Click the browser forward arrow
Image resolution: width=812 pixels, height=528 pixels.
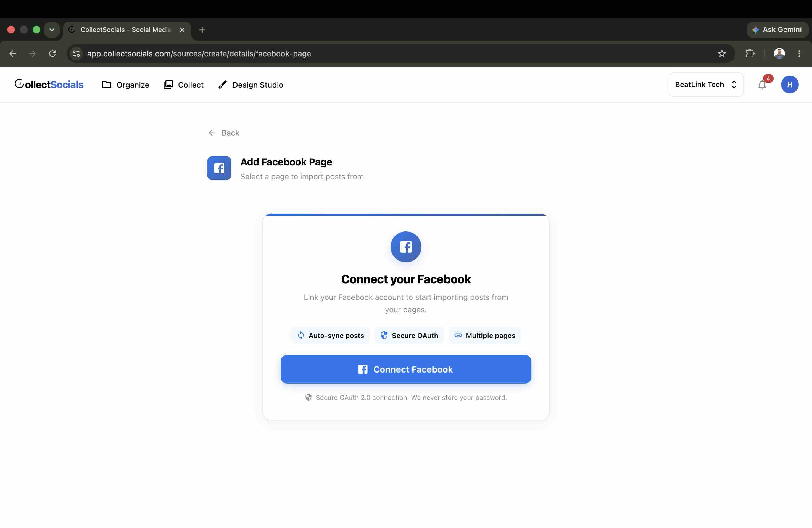click(32, 54)
